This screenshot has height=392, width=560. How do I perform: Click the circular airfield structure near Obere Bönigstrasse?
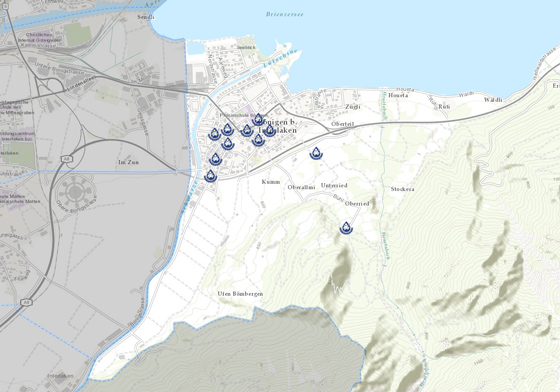[75, 192]
